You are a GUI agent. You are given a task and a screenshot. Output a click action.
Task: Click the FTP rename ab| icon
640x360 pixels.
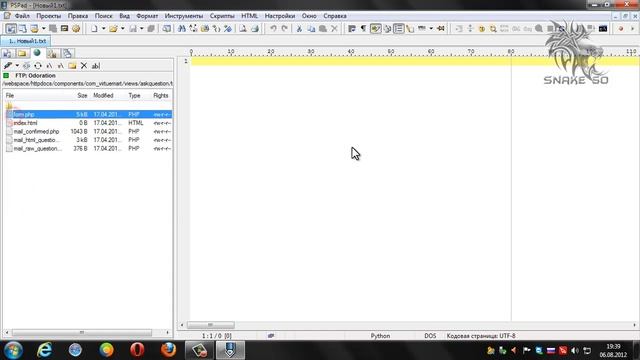pyautogui.click(x=96, y=65)
